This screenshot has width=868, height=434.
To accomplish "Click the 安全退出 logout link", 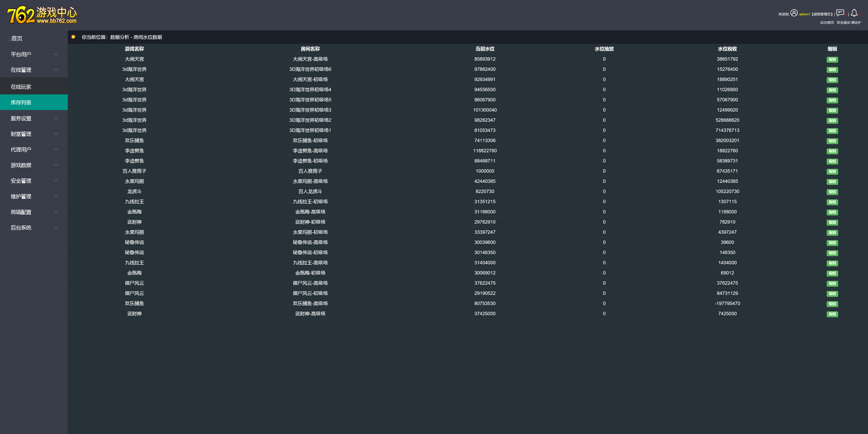I will point(843,23).
